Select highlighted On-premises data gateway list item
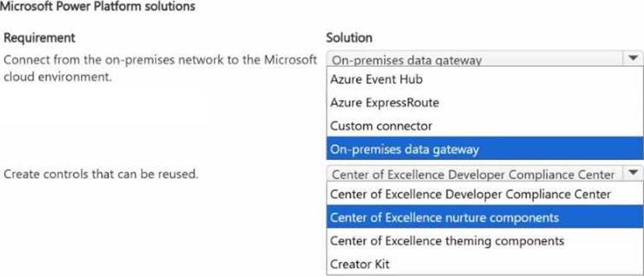This screenshot has width=644, height=276. point(404,149)
